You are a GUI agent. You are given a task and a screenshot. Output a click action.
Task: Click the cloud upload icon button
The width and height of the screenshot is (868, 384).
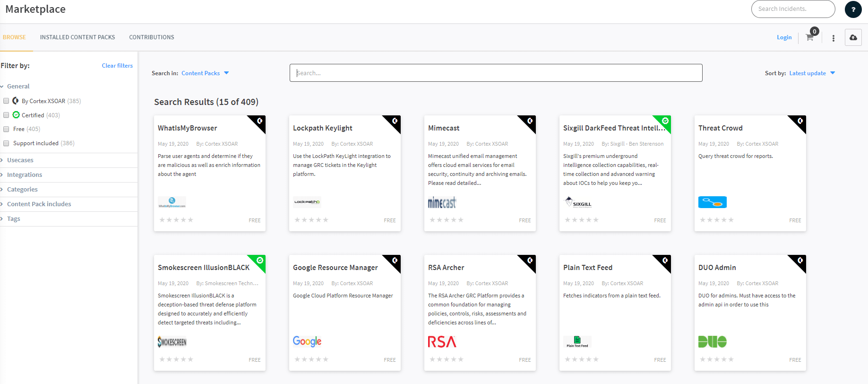pos(853,37)
